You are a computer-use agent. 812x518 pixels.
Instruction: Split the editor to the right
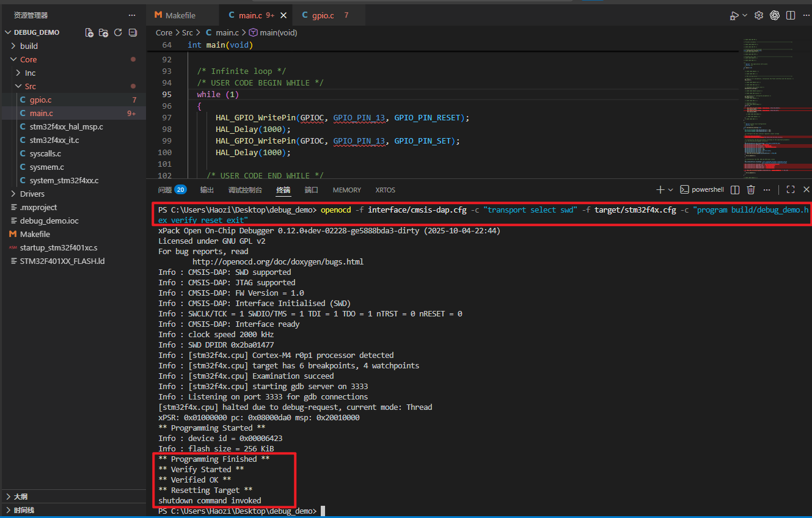point(791,15)
